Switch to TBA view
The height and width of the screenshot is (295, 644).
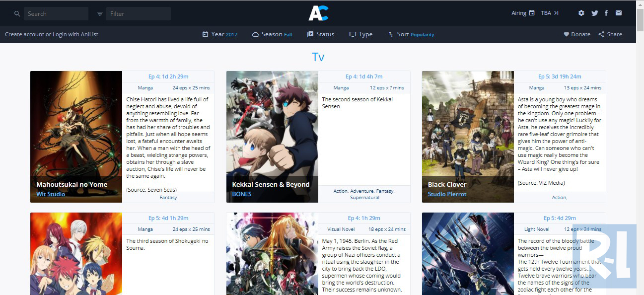550,13
